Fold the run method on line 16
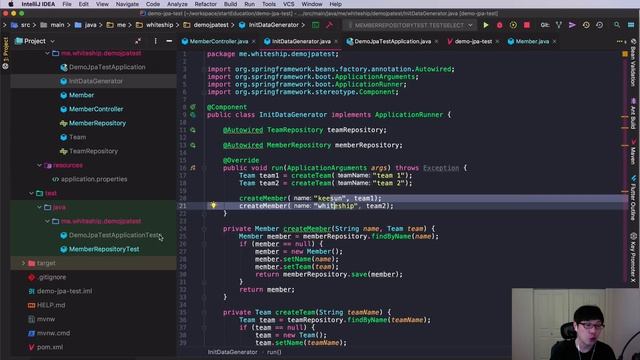 coord(204,168)
